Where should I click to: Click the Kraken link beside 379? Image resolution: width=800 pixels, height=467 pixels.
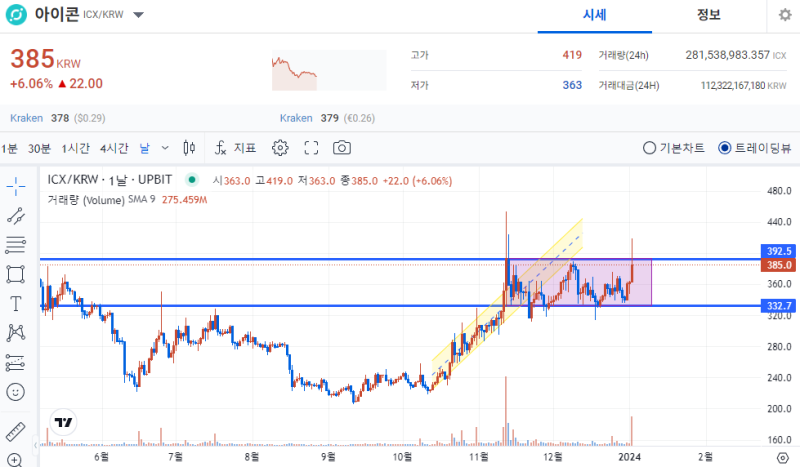click(296, 118)
